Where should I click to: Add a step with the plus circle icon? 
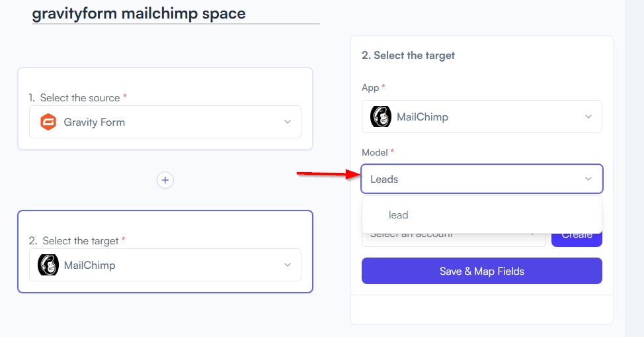pyautogui.click(x=165, y=180)
